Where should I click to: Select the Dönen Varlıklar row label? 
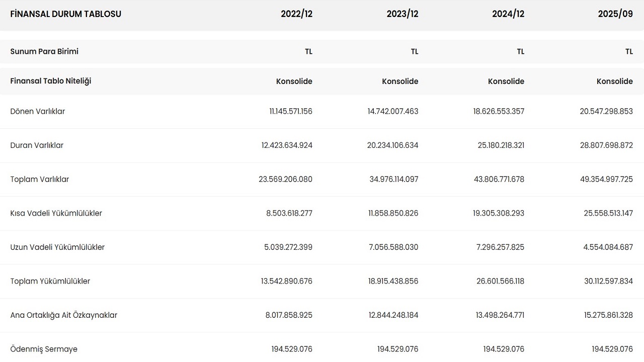(x=38, y=112)
